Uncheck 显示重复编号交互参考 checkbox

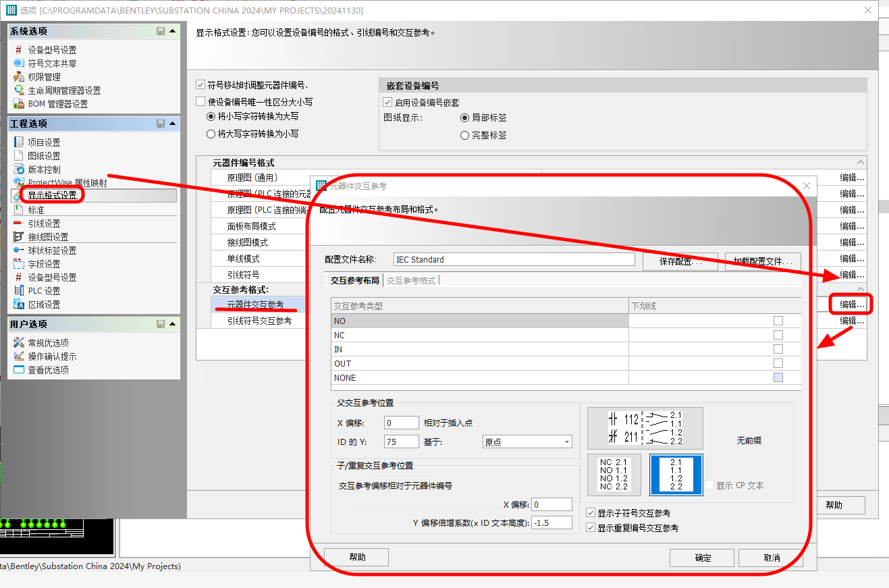click(591, 528)
